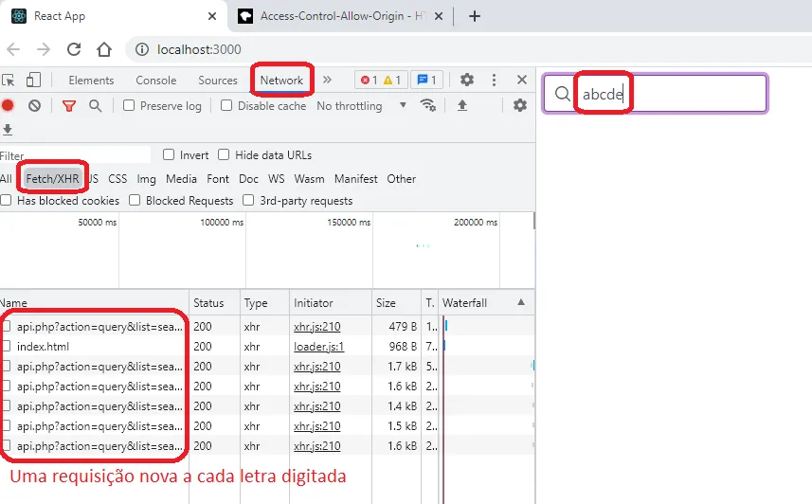Open the No throttling dropdown

point(361,106)
